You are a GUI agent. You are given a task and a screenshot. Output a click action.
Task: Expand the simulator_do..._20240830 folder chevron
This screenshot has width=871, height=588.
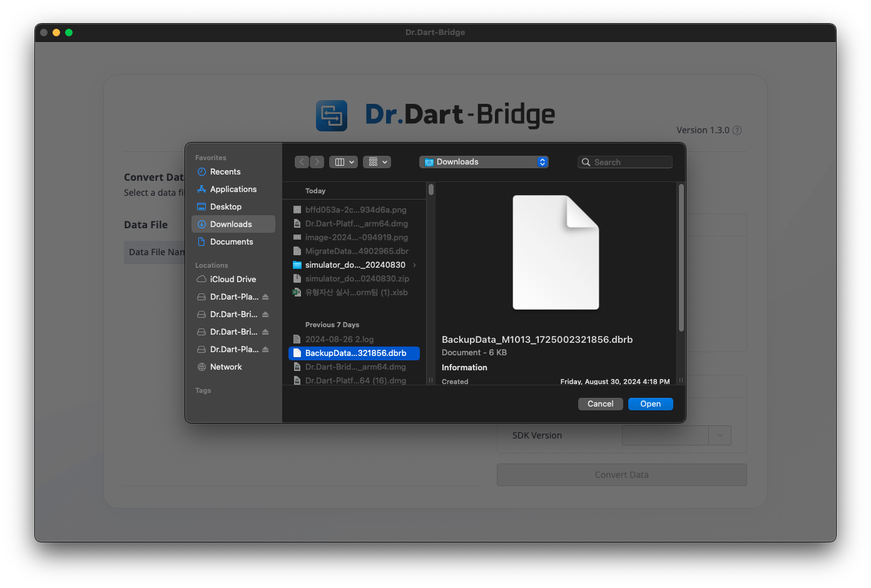click(x=414, y=265)
